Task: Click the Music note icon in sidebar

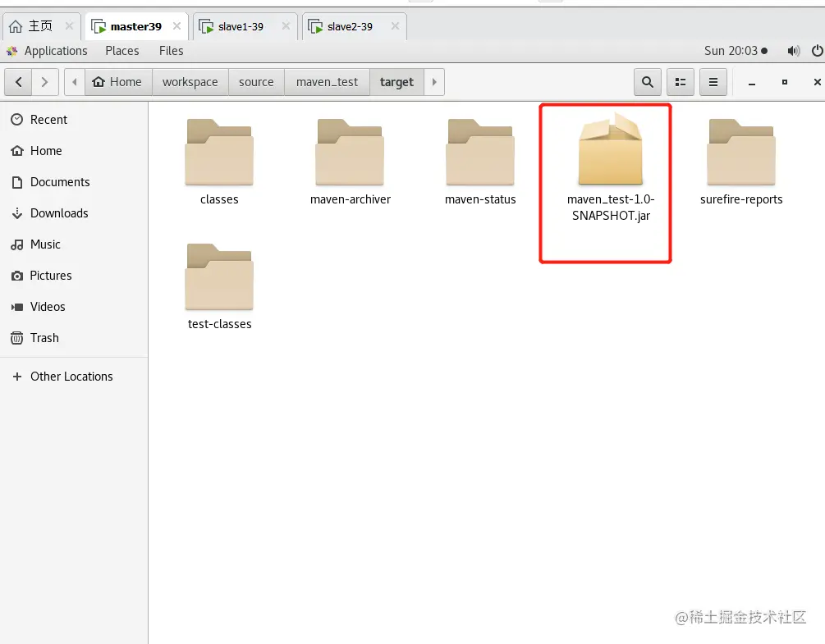Action: click(17, 244)
